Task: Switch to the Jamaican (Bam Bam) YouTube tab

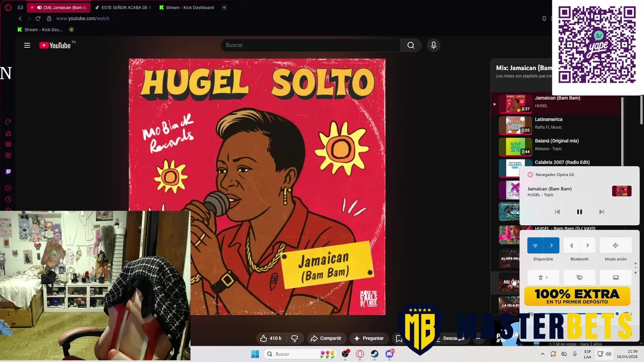Action: (x=59, y=8)
